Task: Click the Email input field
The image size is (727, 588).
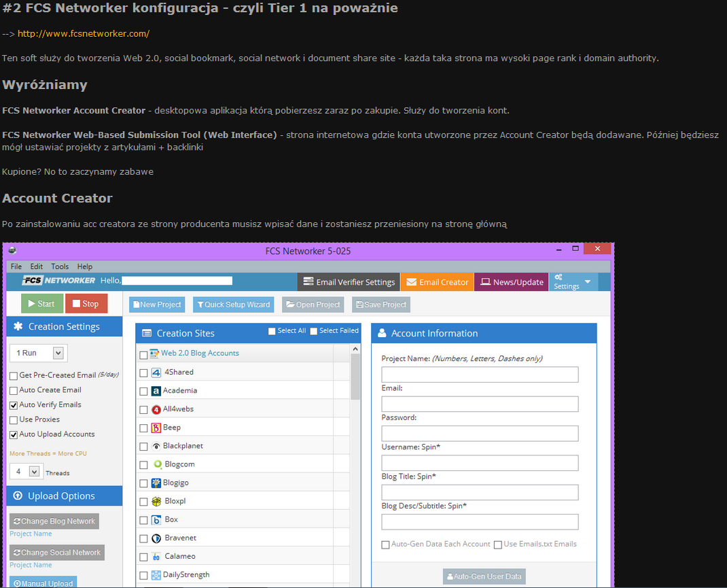Action: [x=480, y=404]
